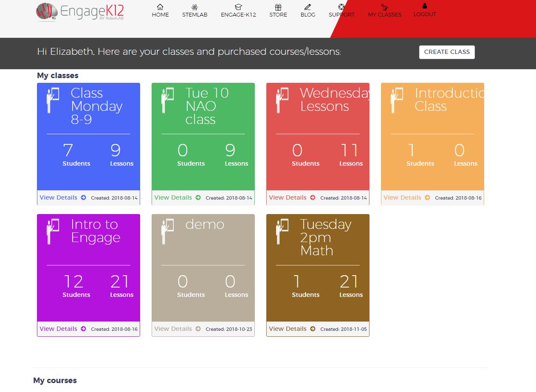
Task: Click the Home house icon
Action: (x=160, y=7)
